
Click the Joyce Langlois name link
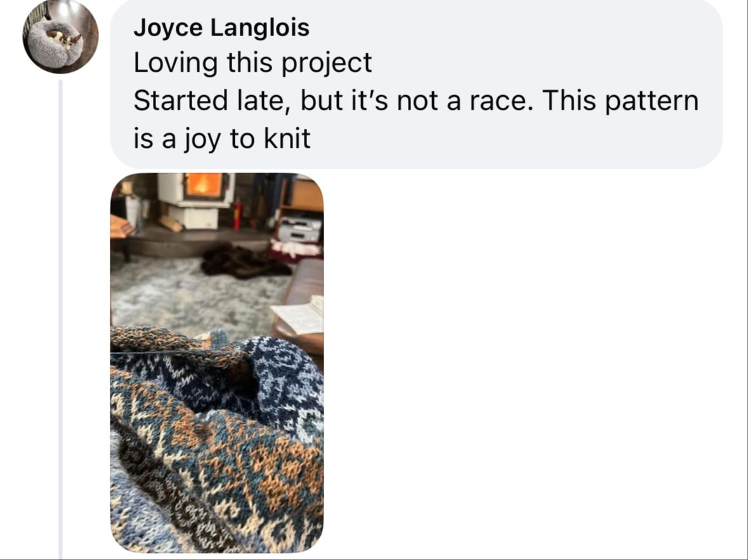[x=221, y=27]
